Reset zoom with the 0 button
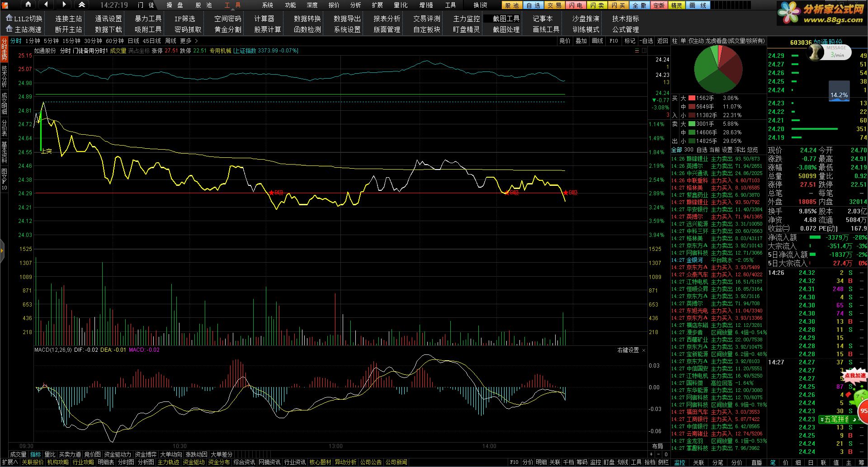868x467 pixels. click(666, 454)
